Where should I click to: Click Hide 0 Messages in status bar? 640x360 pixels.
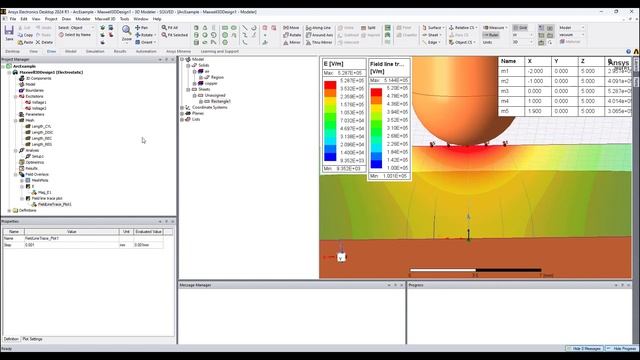point(584,349)
